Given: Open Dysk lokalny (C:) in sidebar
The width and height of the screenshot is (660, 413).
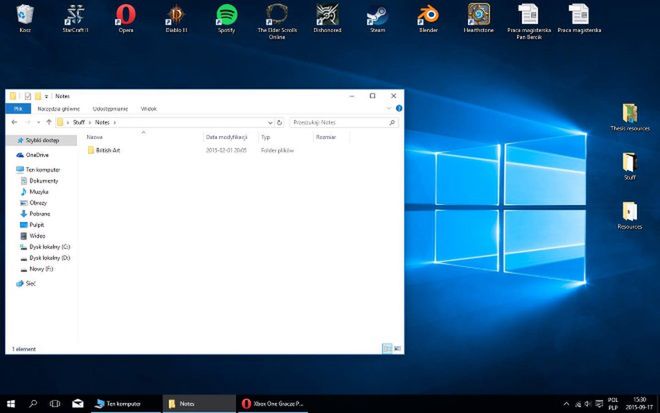Looking at the screenshot, I should click(x=49, y=247).
